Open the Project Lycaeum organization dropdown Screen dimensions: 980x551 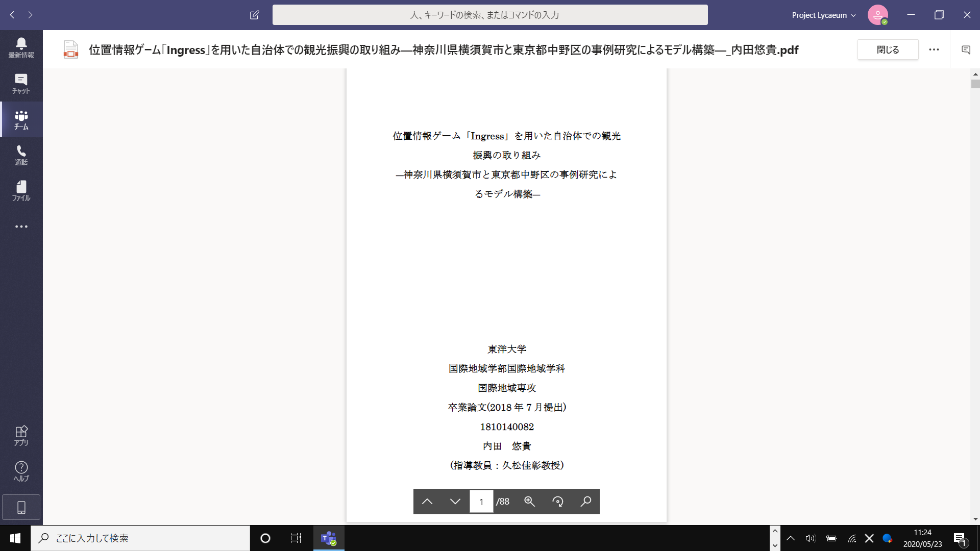point(822,15)
